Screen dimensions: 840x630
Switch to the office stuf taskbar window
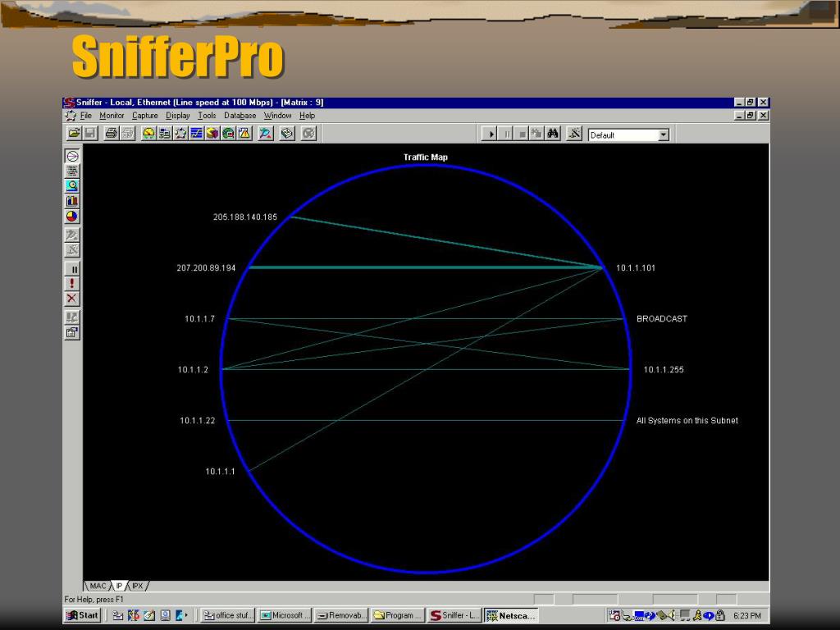click(x=228, y=615)
